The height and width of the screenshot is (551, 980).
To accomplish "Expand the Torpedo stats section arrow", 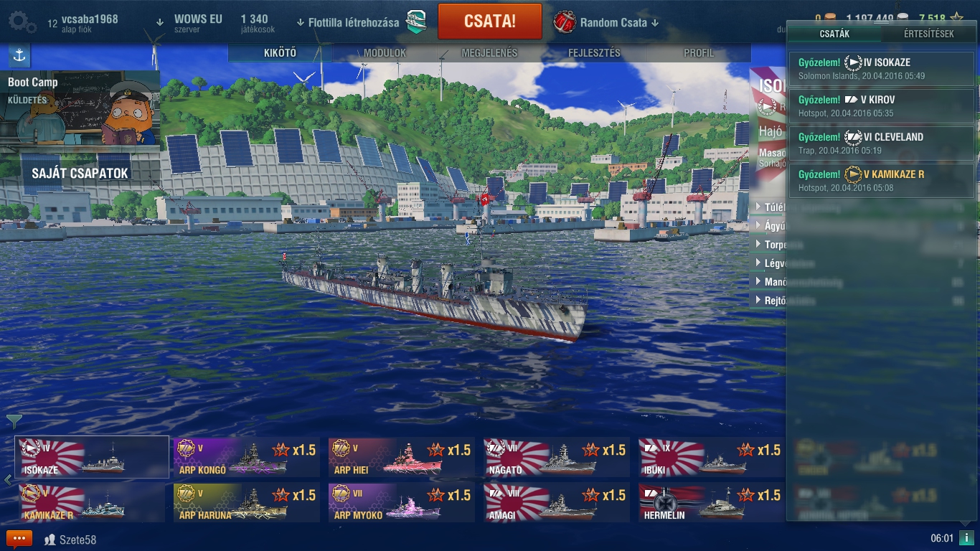I will click(758, 245).
